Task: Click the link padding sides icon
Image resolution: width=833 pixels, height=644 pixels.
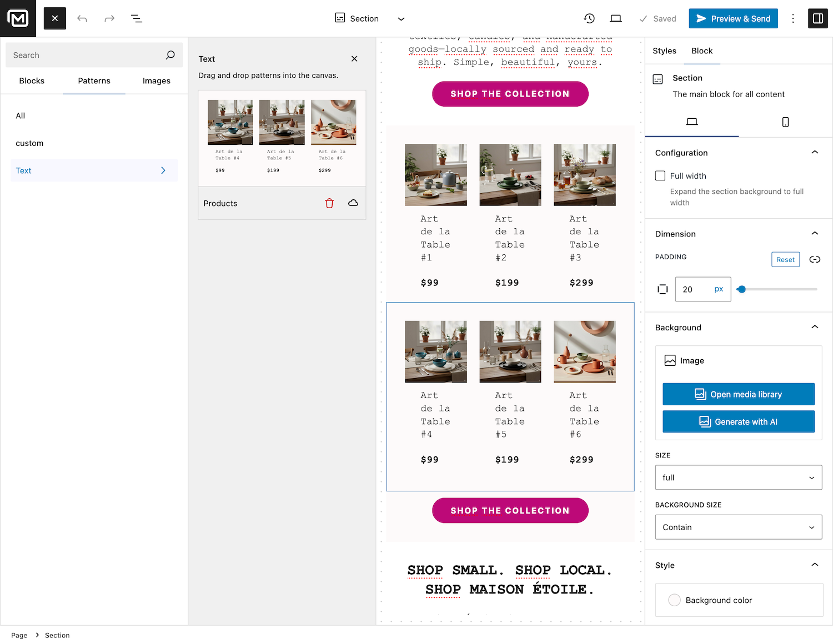Action: pos(815,259)
